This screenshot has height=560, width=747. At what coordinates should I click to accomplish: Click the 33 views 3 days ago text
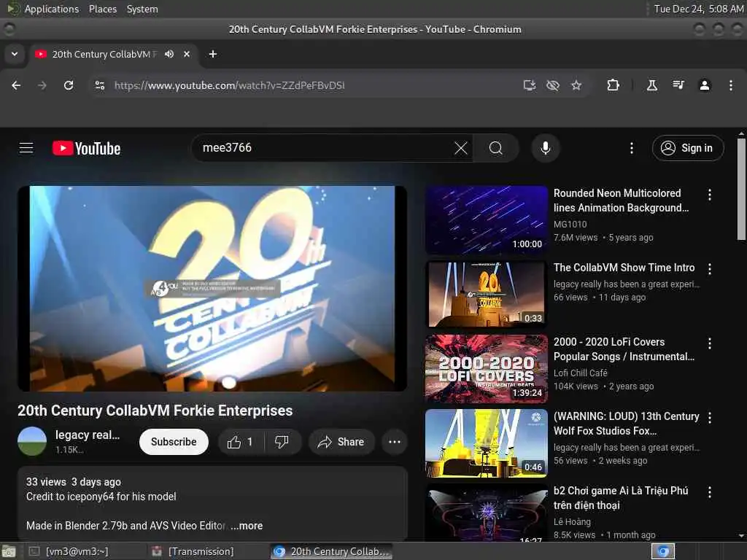pyautogui.click(x=74, y=482)
